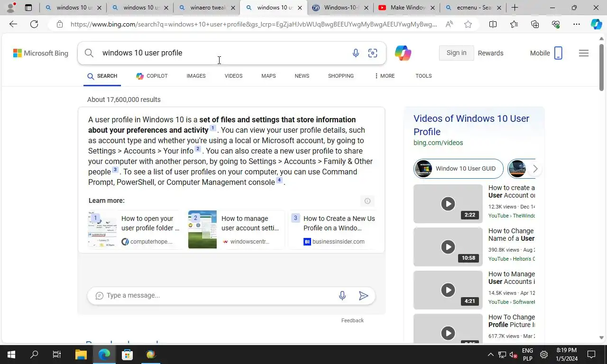Click the info icon beside Learn more
This screenshot has width=607, height=364.
[368, 201]
